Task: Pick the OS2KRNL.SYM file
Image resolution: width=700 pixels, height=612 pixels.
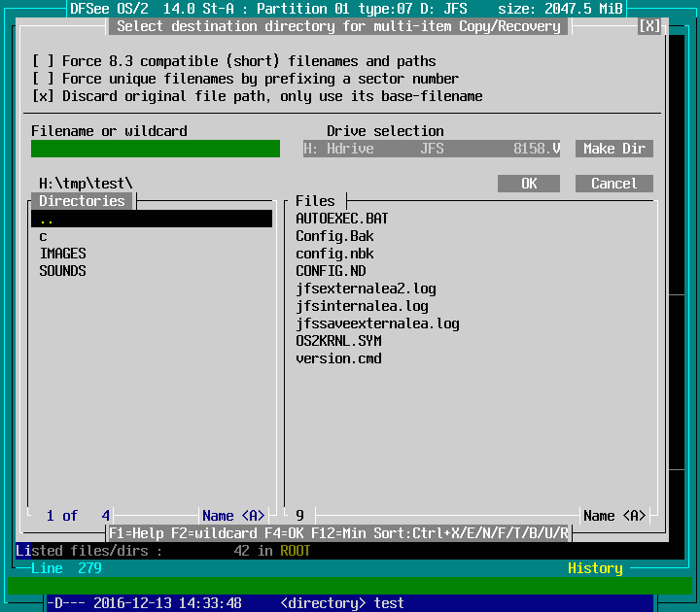Action: [338, 341]
